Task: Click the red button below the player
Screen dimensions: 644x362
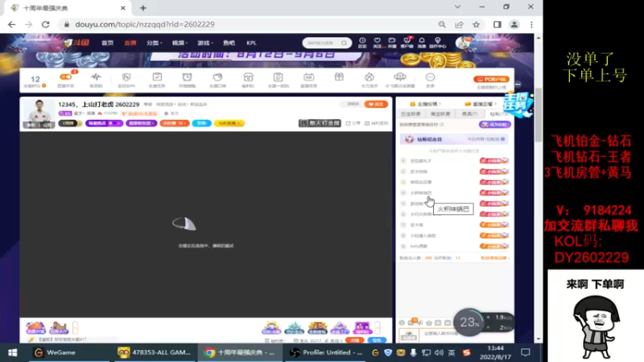Action: [x=354, y=340]
